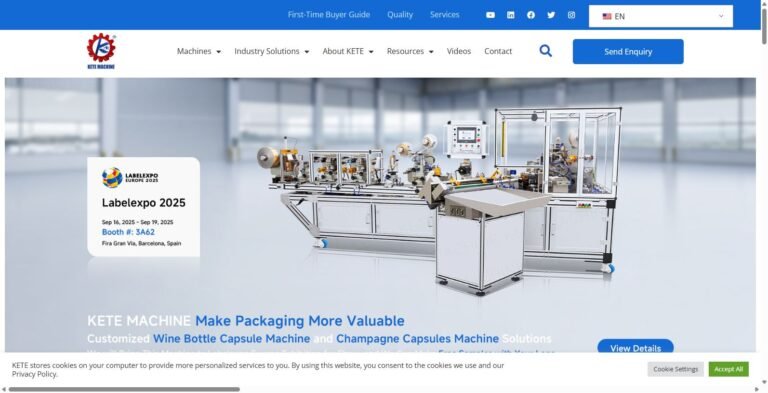
Task: Open the First-Time Buyer Guide link
Action: coord(329,15)
